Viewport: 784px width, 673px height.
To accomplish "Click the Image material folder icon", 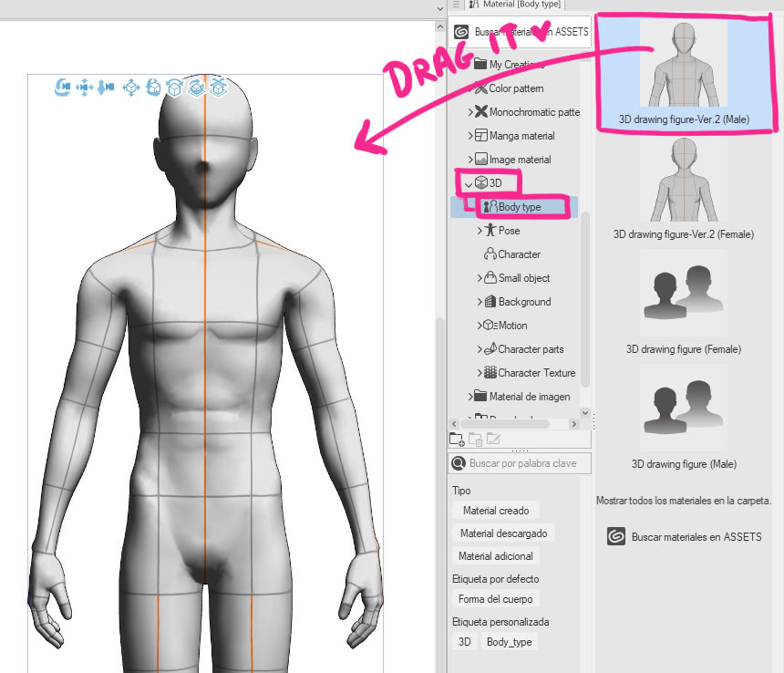I will click(481, 159).
